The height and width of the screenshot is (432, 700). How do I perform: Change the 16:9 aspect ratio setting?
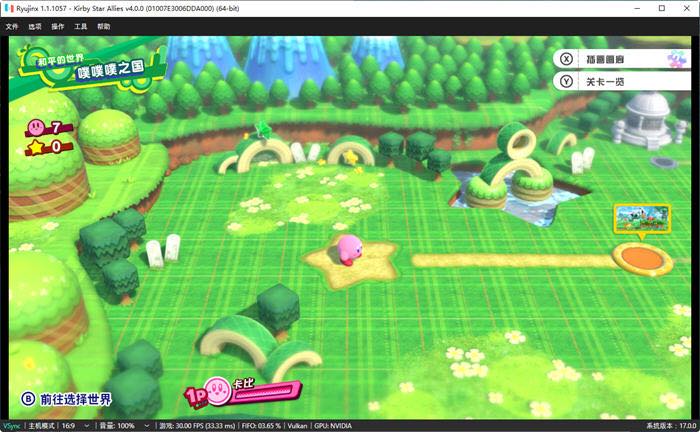point(84,425)
